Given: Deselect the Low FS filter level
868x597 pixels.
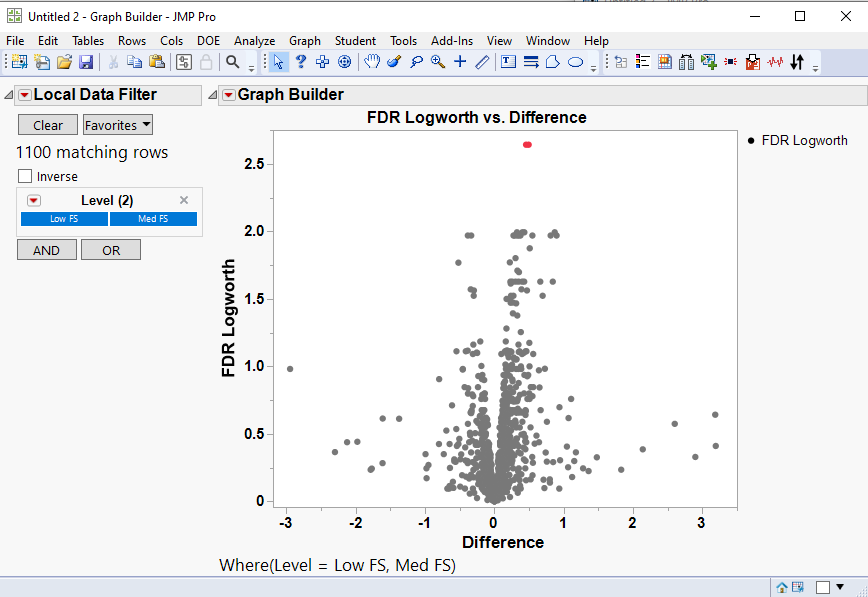Looking at the screenshot, I should [x=64, y=218].
